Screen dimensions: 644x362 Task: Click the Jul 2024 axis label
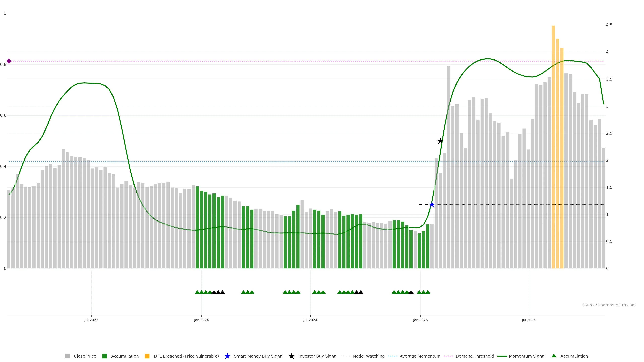[x=310, y=320]
